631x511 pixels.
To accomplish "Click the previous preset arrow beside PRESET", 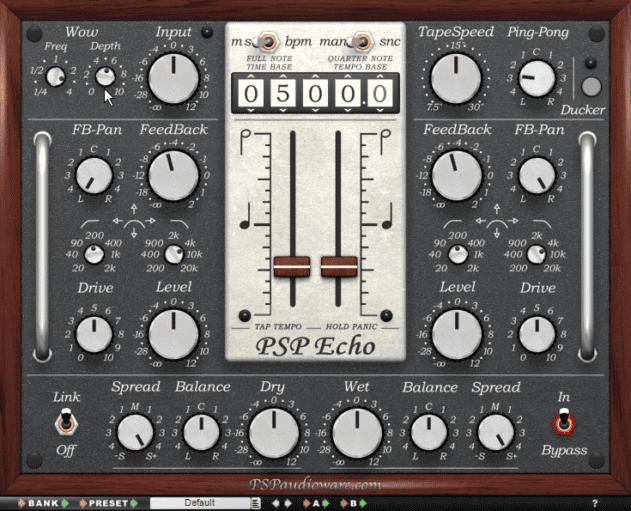I will [83, 503].
